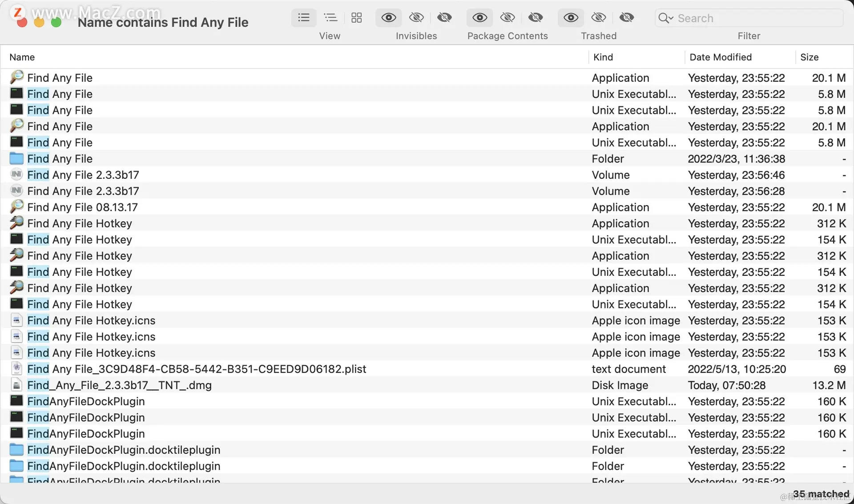Switch to icon grid view
The image size is (854, 504).
pyautogui.click(x=356, y=18)
